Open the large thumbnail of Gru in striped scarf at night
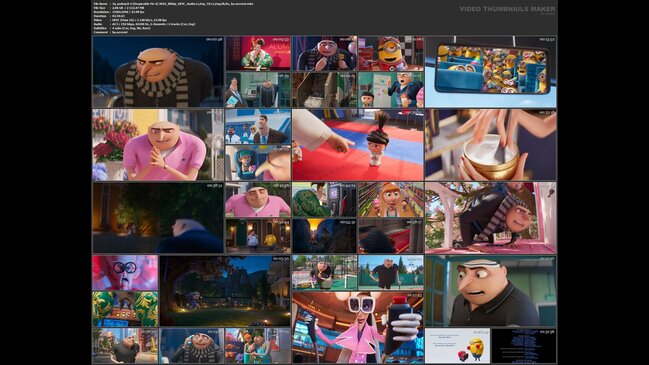 pyautogui.click(x=158, y=72)
